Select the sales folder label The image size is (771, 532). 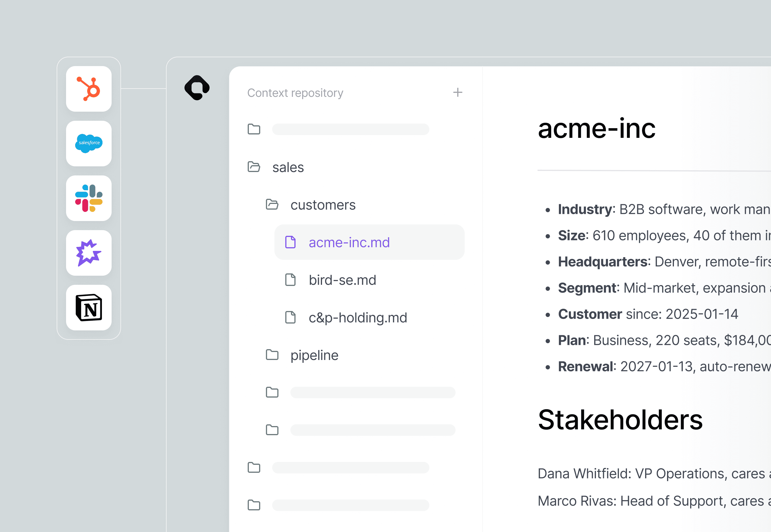(x=288, y=167)
